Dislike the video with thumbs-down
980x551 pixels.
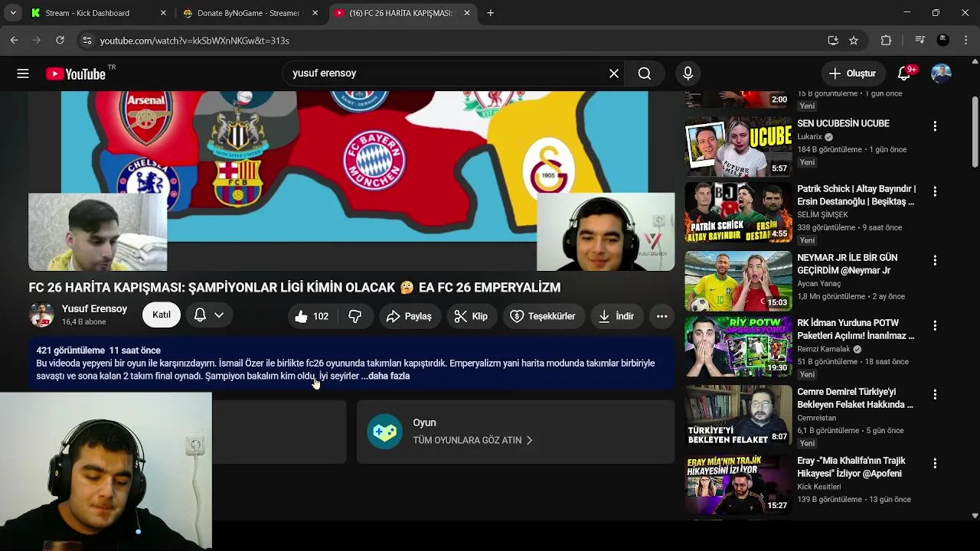coord(354,316)
